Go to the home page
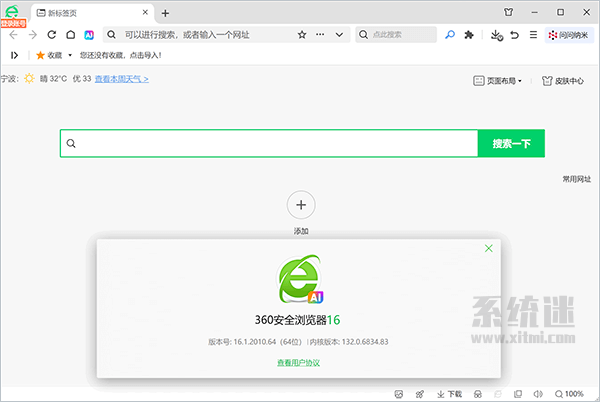Screen dimensions: 600x402 pos(70,34)
